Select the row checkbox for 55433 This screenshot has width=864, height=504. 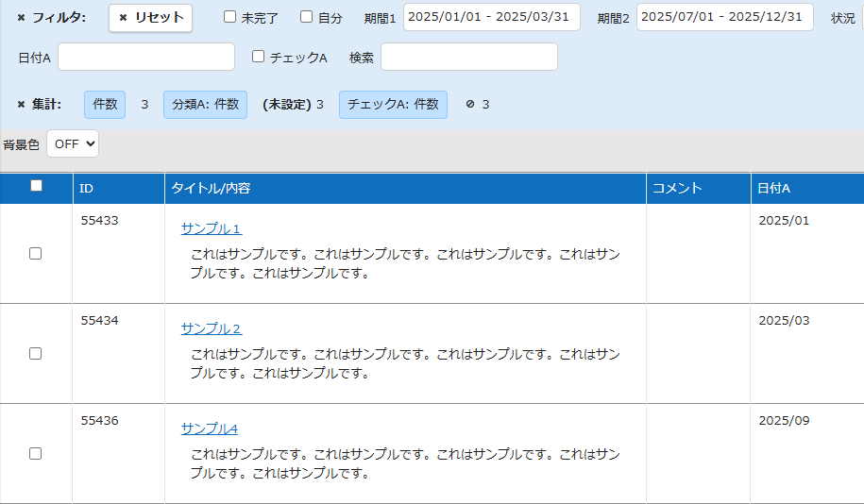35,253
